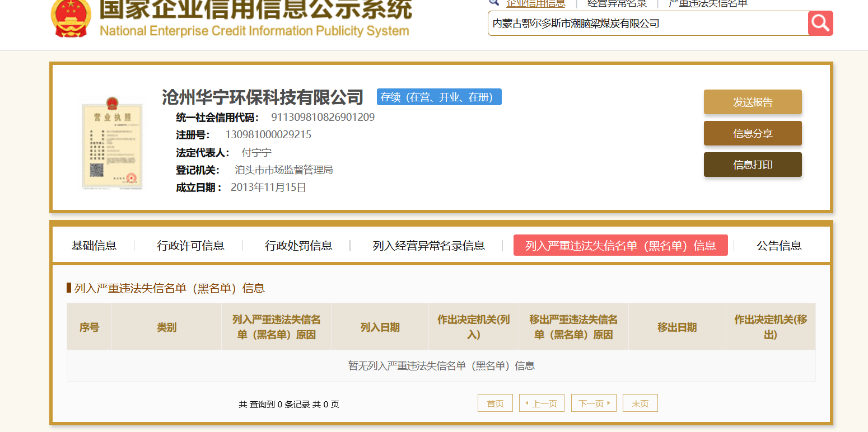Image resolution: width=868 pixels, height=432 pixels.
Task: Open the 列入经营异常名录信息 tab
Action: click(x=429, y=245)
